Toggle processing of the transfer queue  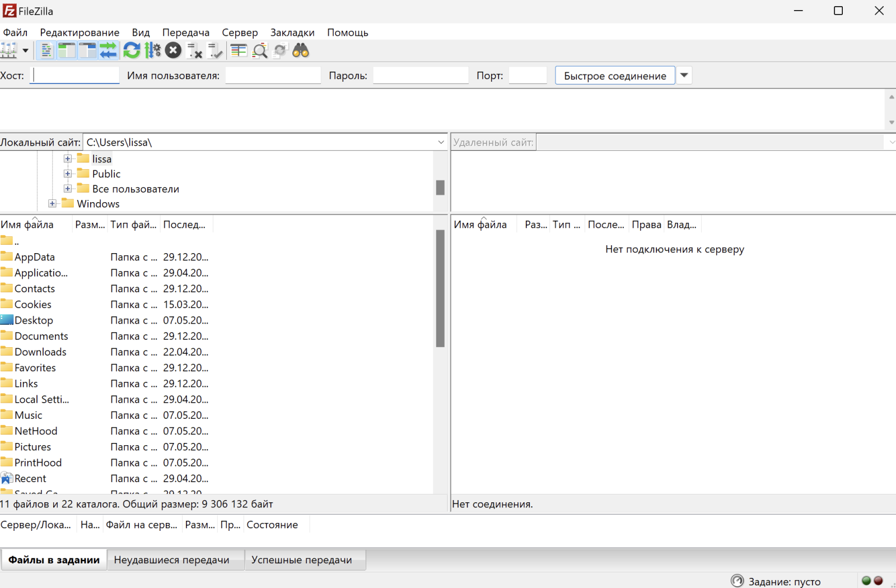point(152,50)
